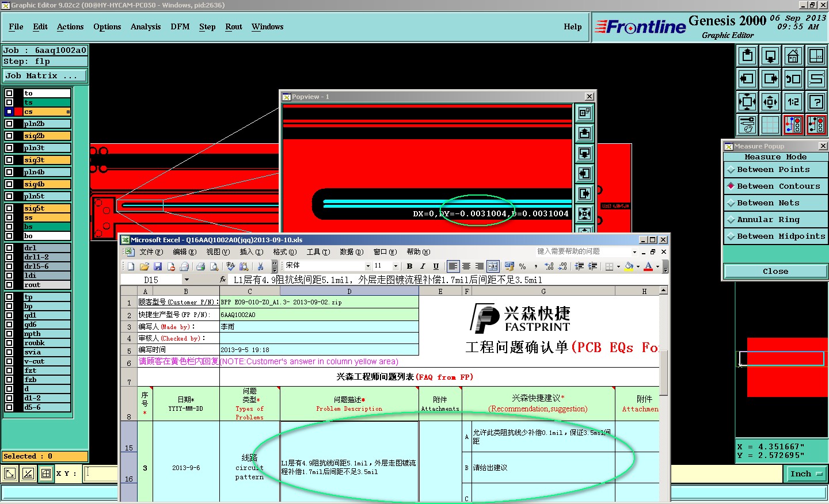Click Excel Open folder icon
This screenshot has height=504, width=829.
144,266
